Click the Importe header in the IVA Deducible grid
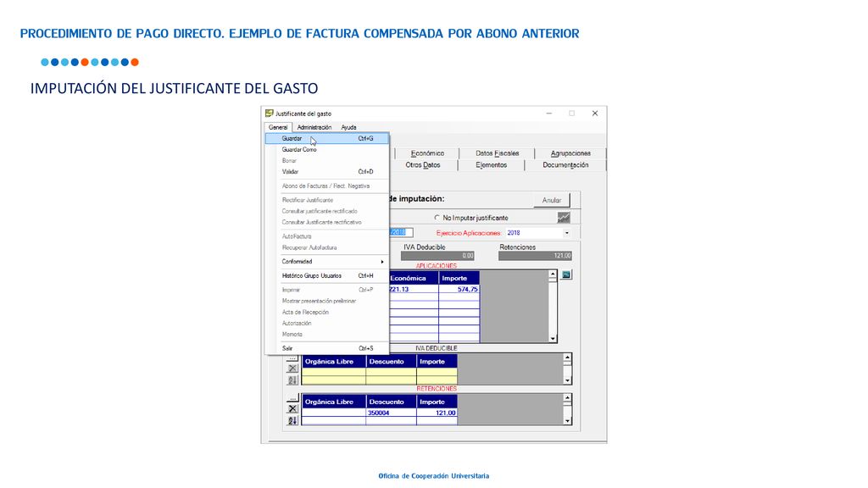 (x=437, y=362)
